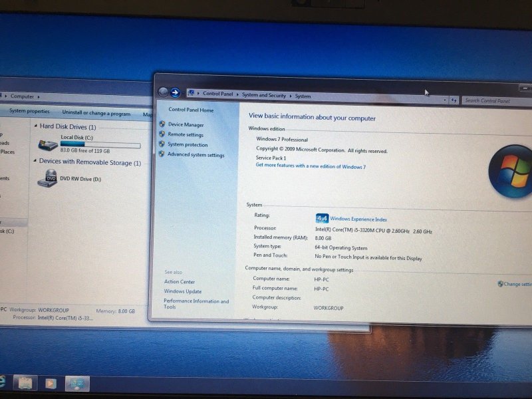Image resolution: width=532 pixels, height=399 pixels.
Task: Collapse Devices with Removable Storage group
Action: pyautogui.click(x=35, y=162)
